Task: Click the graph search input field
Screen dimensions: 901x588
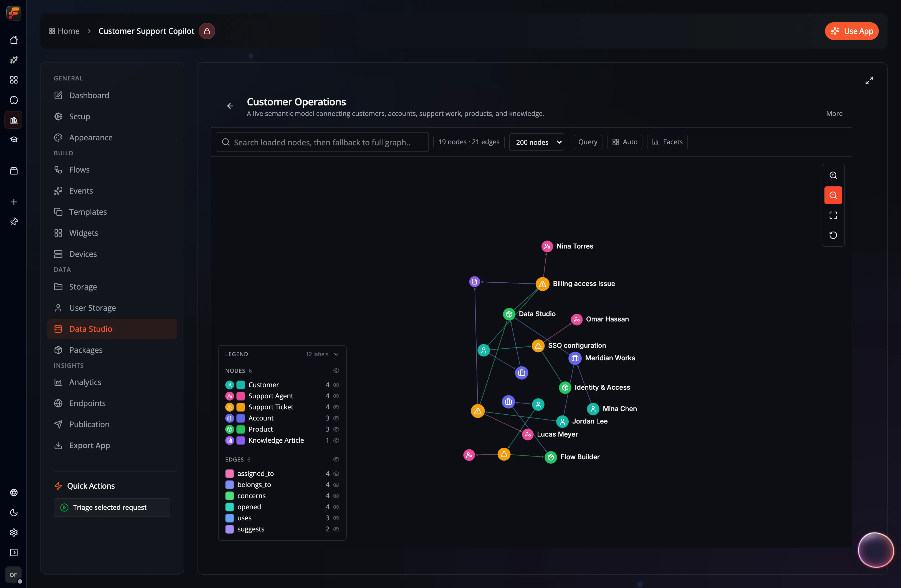Action: [x=322, y=142]
